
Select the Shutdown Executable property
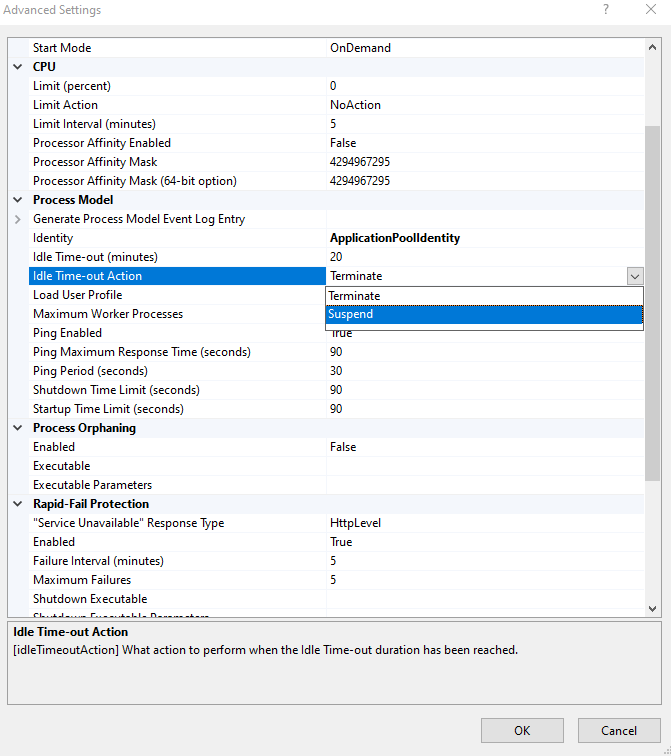point(90,599)
